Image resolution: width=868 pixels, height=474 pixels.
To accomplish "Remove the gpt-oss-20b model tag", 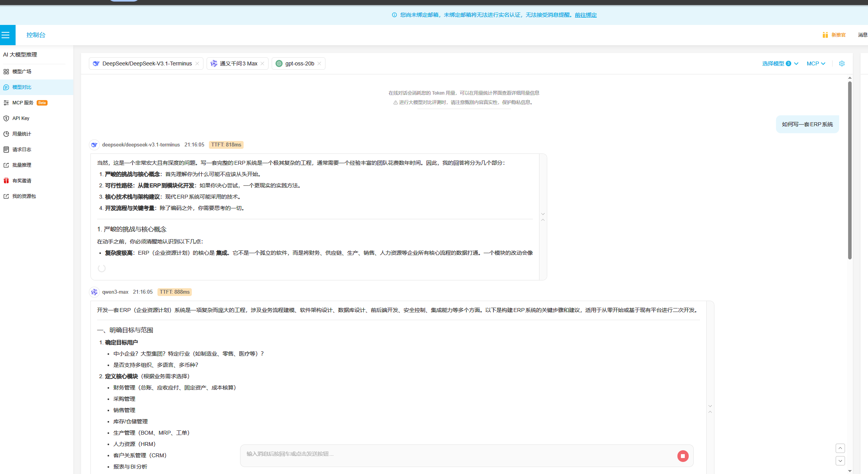I will [x=319, y=63].
